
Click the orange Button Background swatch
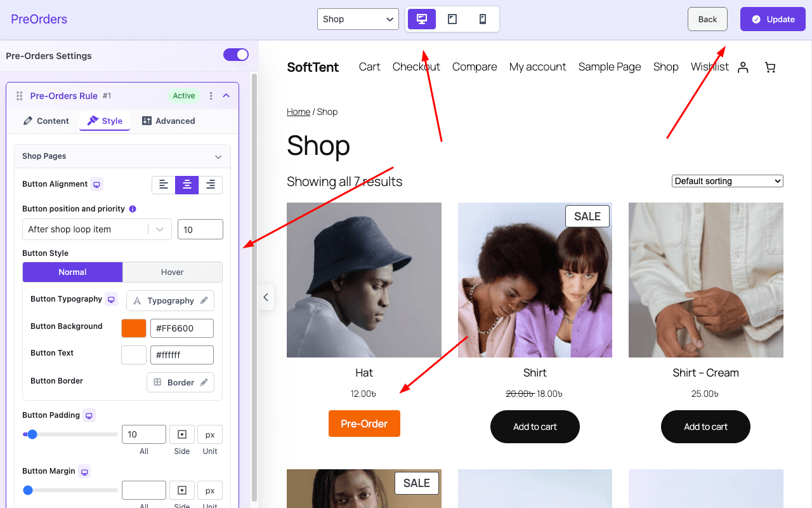pos(134,328)
